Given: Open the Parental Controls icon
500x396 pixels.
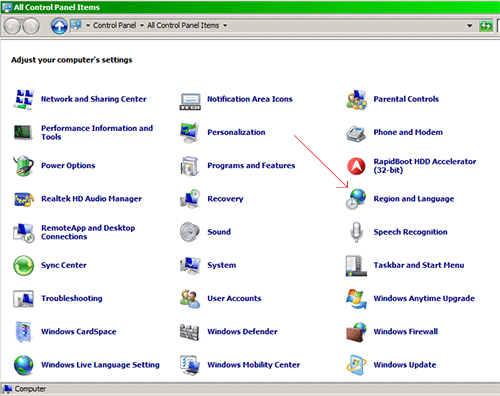Looking at the screenshot, I should [x=356, y=99].
